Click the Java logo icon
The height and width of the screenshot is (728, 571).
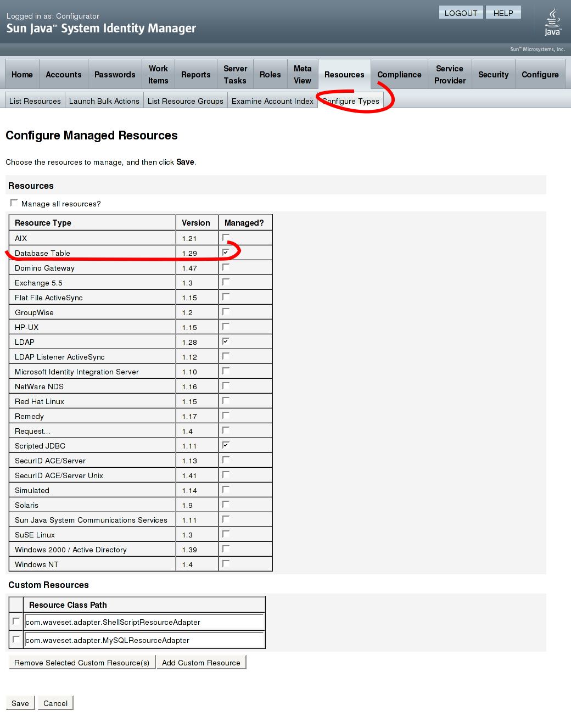(552, 22)
